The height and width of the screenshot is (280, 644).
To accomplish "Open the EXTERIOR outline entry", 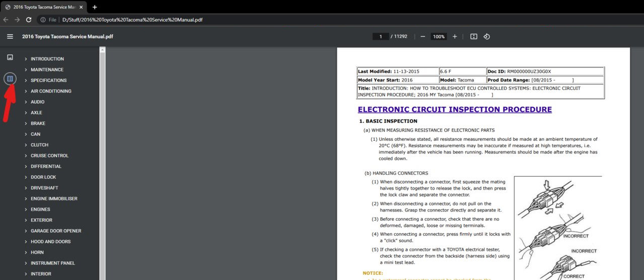I will 41,220.
